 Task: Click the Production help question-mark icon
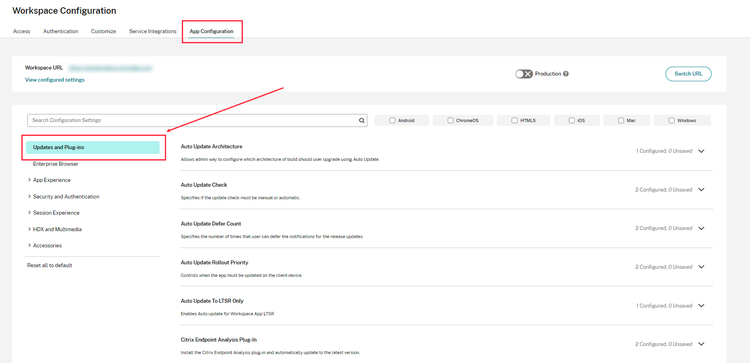tap(566, 74)
